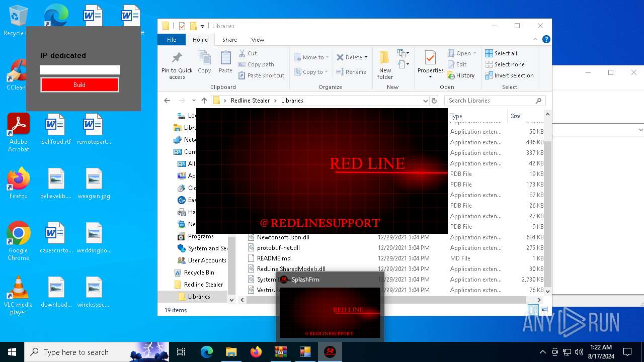Click Redline Stealer in address breadcrumb

pyautogui.click(x=250, y=101)
